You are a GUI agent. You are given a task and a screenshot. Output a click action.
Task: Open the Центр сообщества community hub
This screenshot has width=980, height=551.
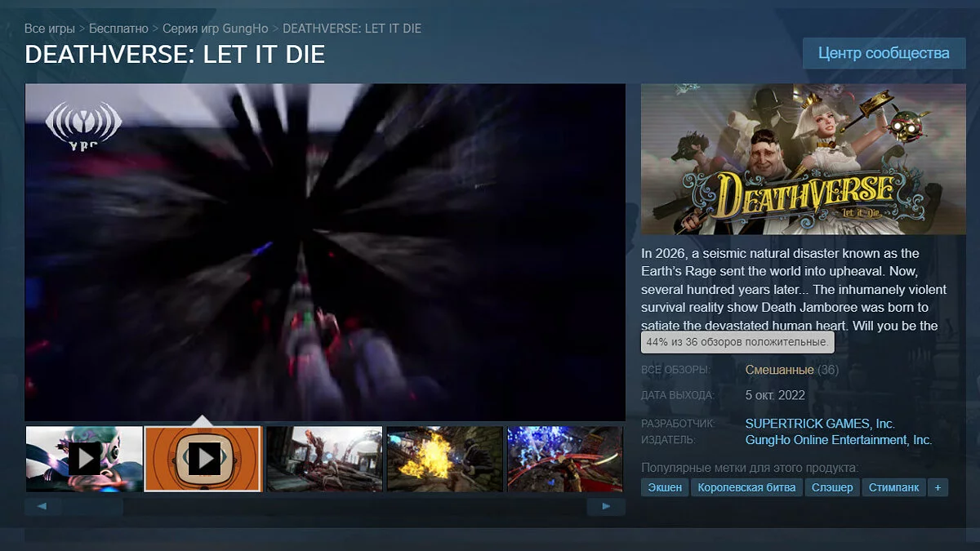pyautogui.click(x=884, y=53)
